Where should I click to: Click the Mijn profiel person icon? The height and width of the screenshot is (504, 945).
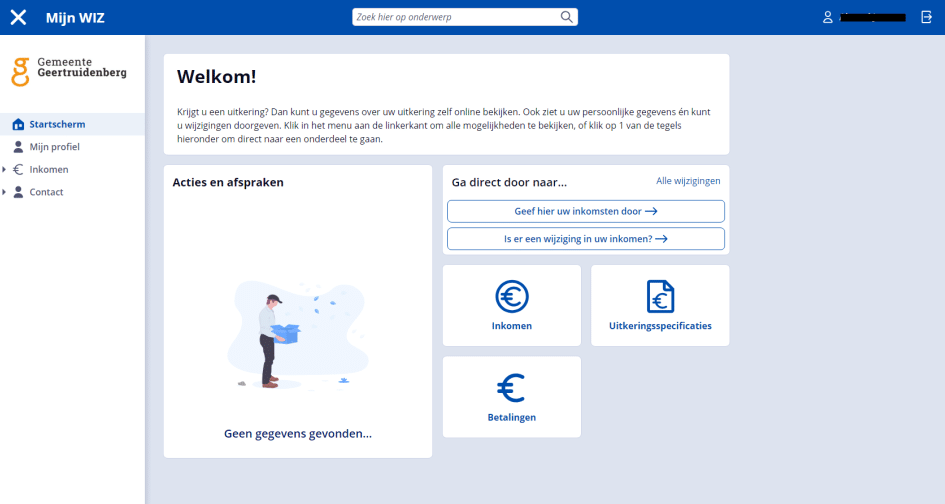point(18,146)
